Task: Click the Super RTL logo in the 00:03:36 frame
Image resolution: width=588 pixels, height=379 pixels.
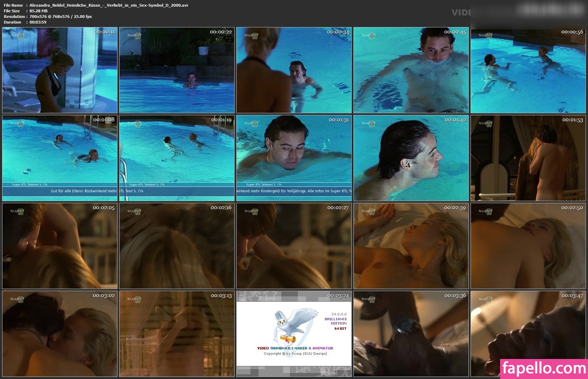Action: 369,299
